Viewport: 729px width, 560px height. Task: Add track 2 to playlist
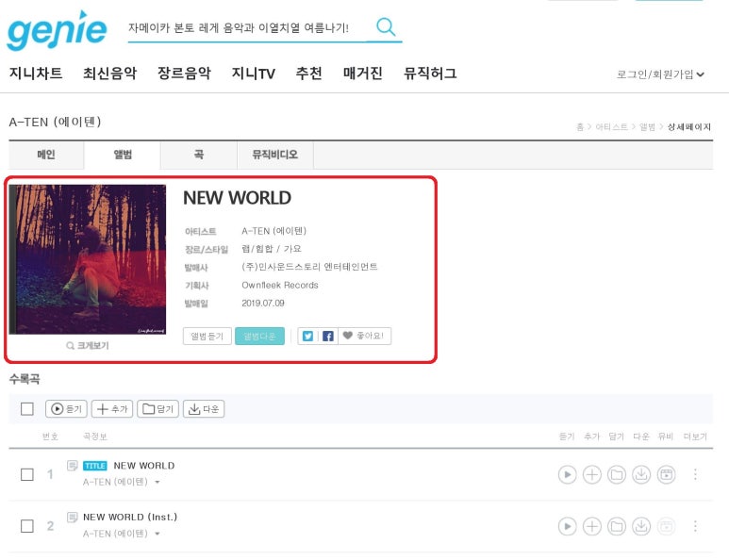pyautogui.click(x=592, y=526)
